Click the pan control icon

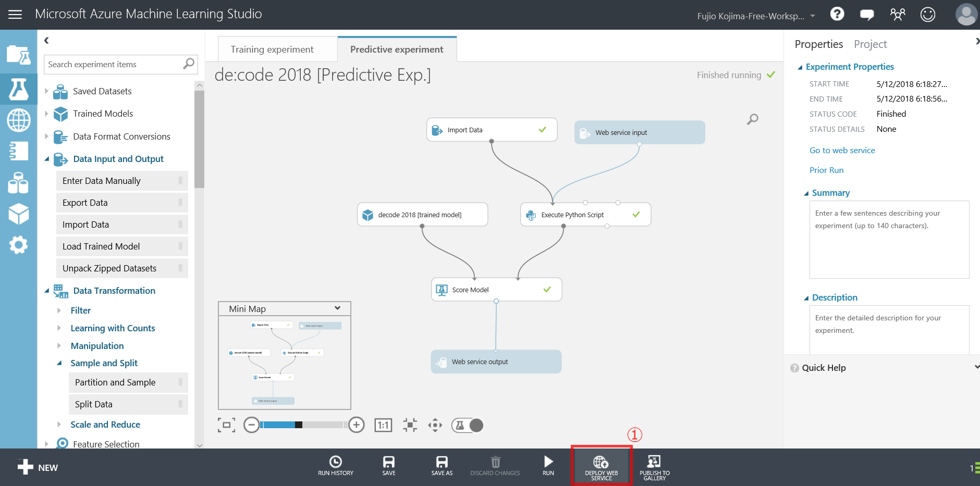coord(435,425)
